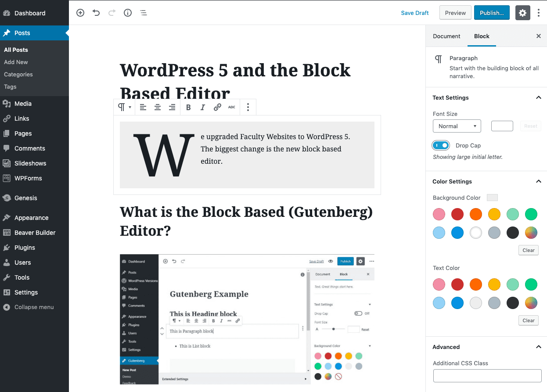The image size is (547, 392).
Task: Click the Additional CSS Class field
Action: pos(487,376)
